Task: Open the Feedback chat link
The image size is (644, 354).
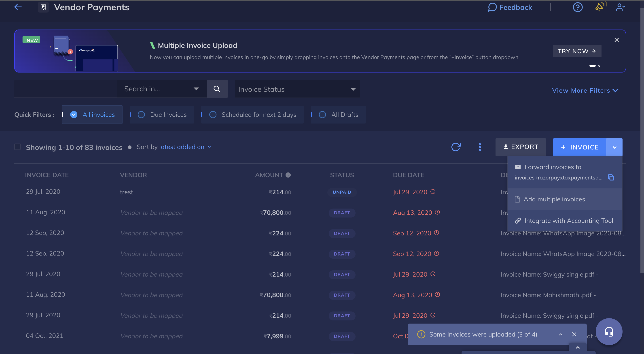Action: click(x=510, y=7)
